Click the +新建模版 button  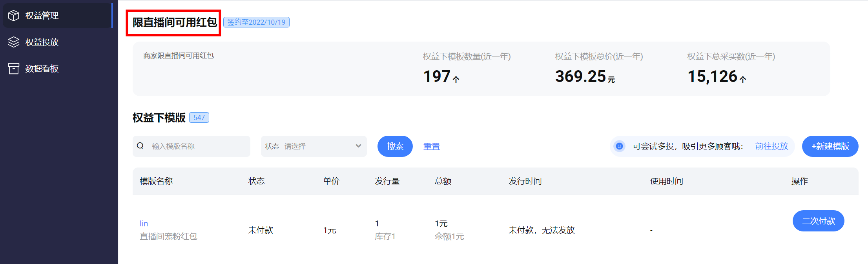(x=830, y=146)
